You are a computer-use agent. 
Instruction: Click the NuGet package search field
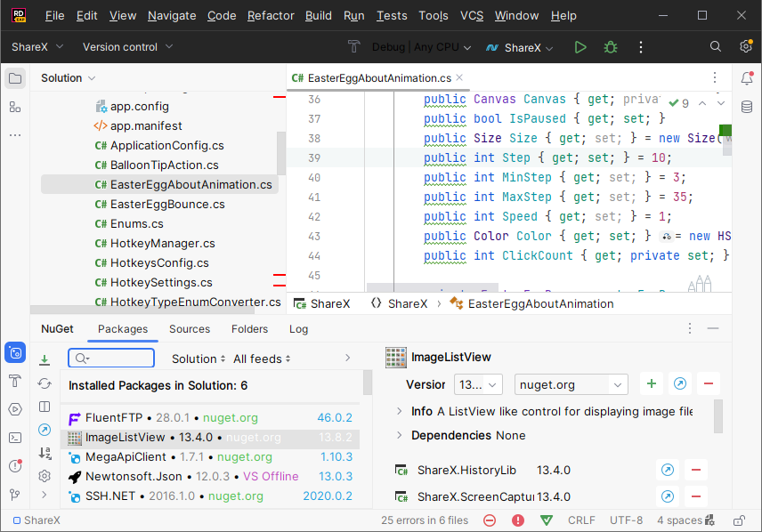tap(112, 359)
